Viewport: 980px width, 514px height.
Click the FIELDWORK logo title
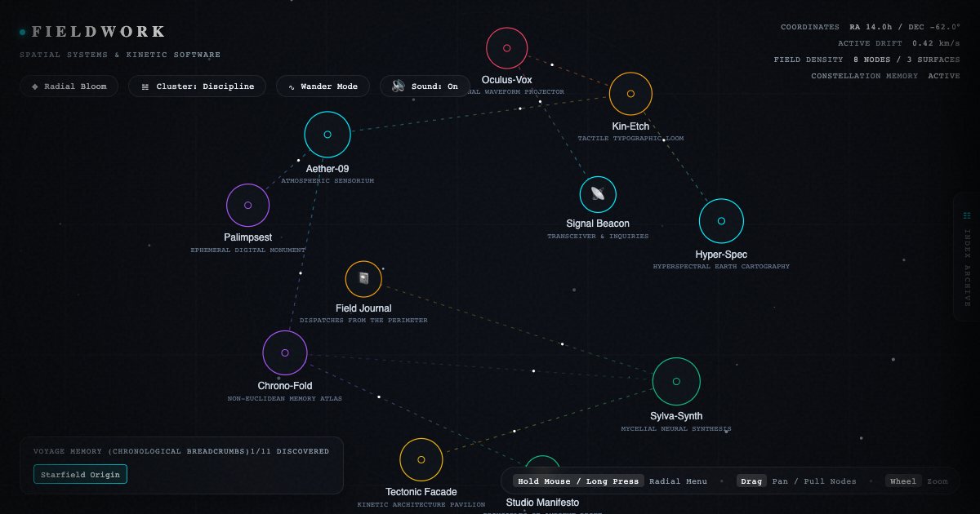99,32
